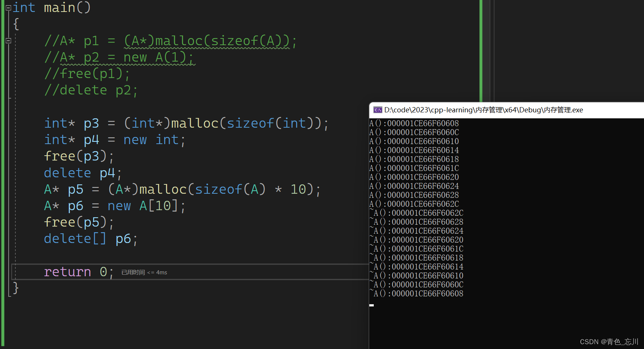Click the closing brace of main()
Viewport: 644px width, 349px height.
pyautogui.click(x=16, y=288)
